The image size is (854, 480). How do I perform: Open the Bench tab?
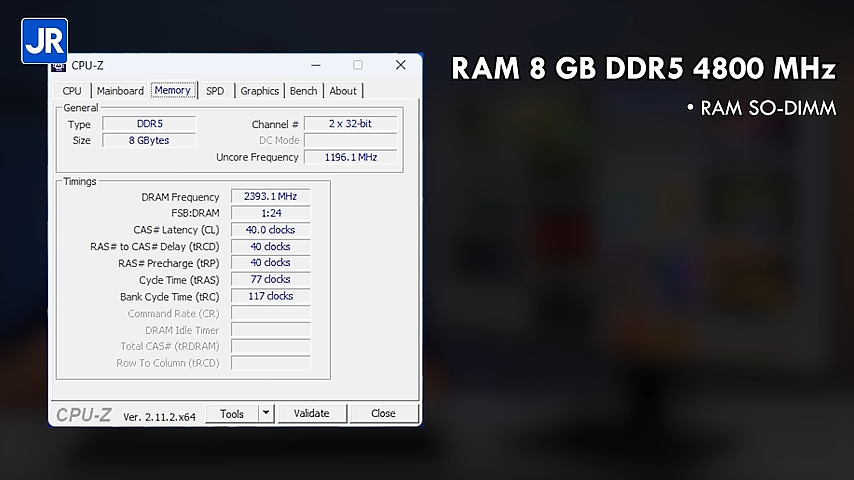pos(303,91)
